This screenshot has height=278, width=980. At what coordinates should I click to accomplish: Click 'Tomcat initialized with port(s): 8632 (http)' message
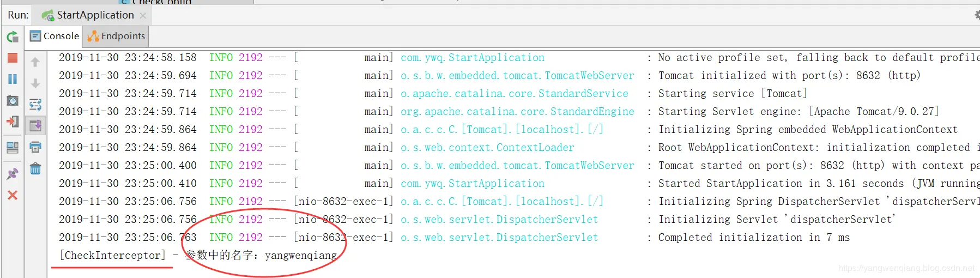click(x=789, y=75)
